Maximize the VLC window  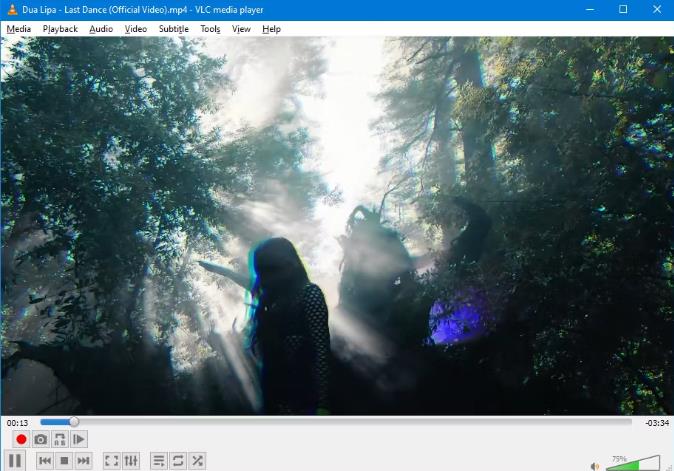tap(623, 9)
